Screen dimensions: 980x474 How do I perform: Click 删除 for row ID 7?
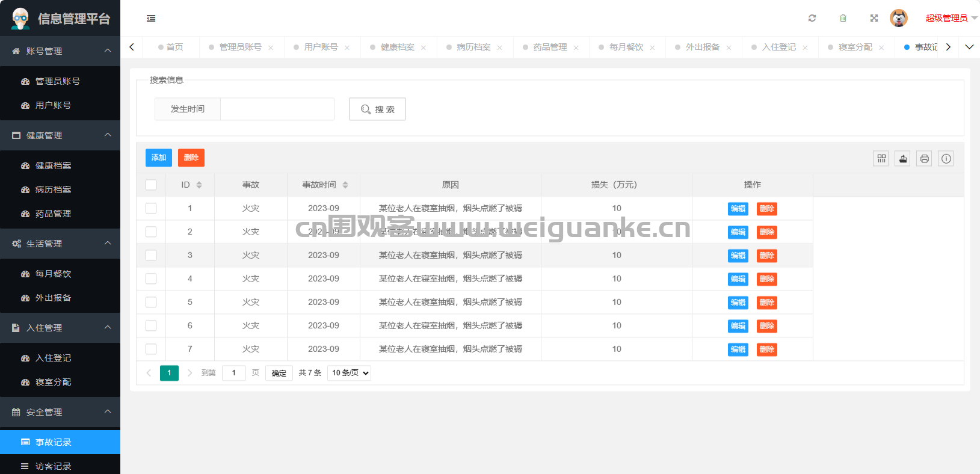coord(767,349)
